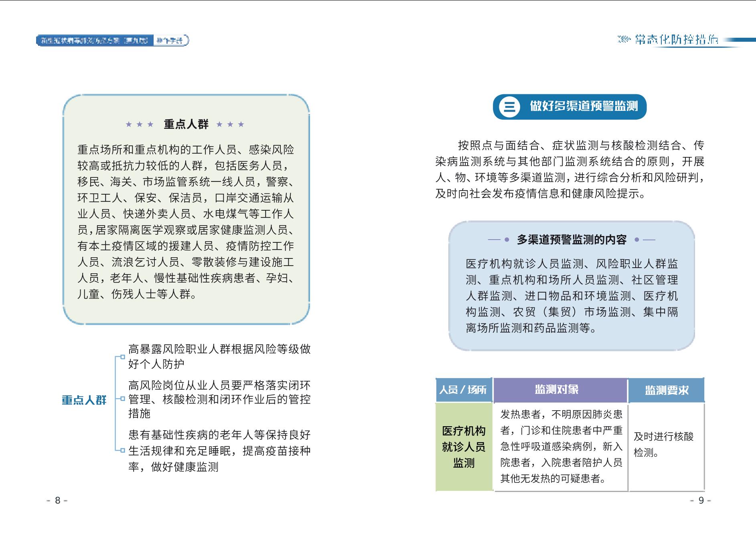The width and height of the screenshot is (756, 543).
Task: Click the line starting '医疗机构就诊人员监测、风险职业'
Action: click(572, 264)
